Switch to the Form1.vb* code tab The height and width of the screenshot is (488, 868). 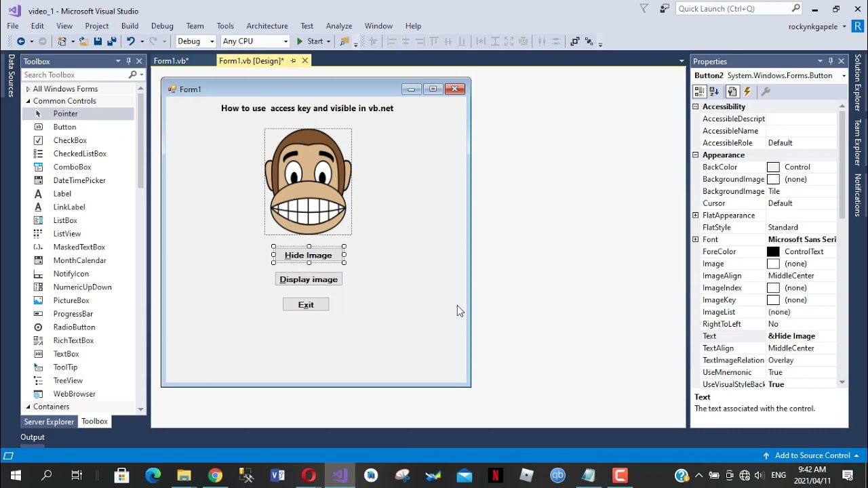click(x=171, y=61)
